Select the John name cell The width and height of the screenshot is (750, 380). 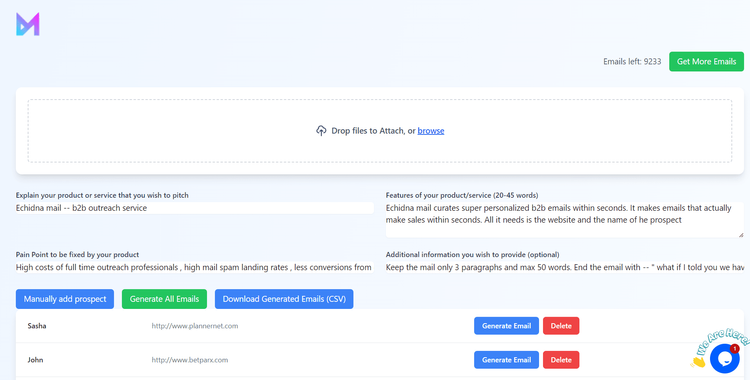[x=35, y=360]
